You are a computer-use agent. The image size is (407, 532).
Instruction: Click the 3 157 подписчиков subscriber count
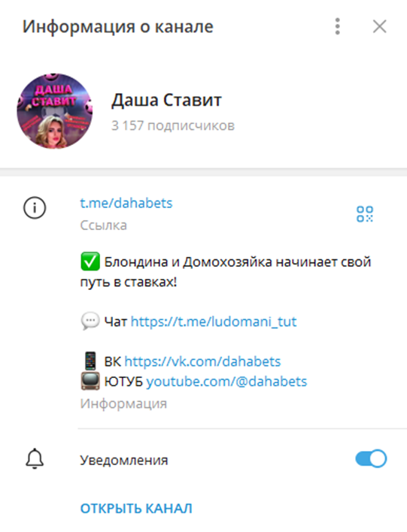coord(173,125)
